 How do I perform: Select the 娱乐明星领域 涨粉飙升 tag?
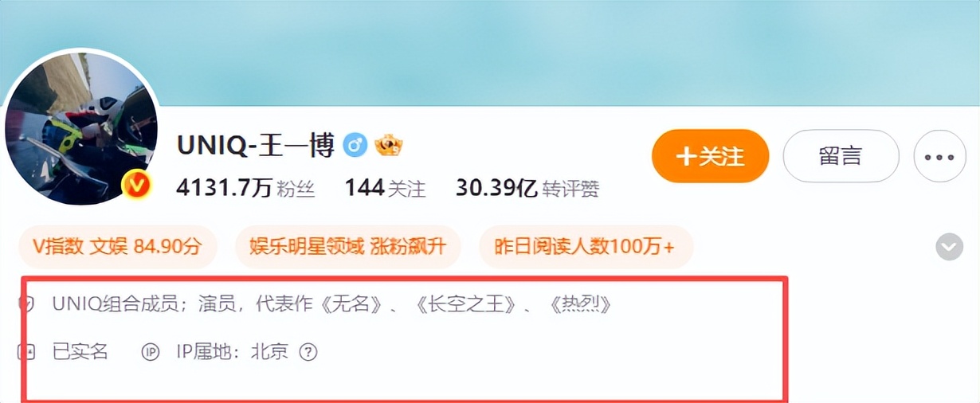[x=347, y=246]
